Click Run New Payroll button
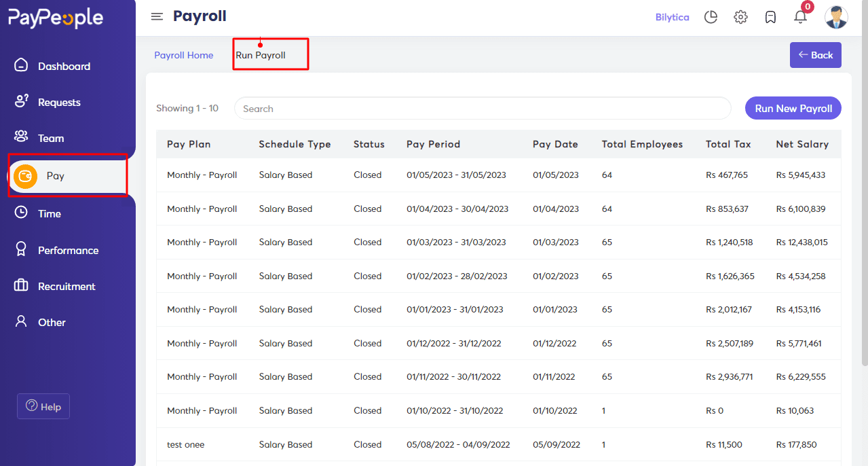868x466 pixels. pyautogui.click(x=793, y=108)
